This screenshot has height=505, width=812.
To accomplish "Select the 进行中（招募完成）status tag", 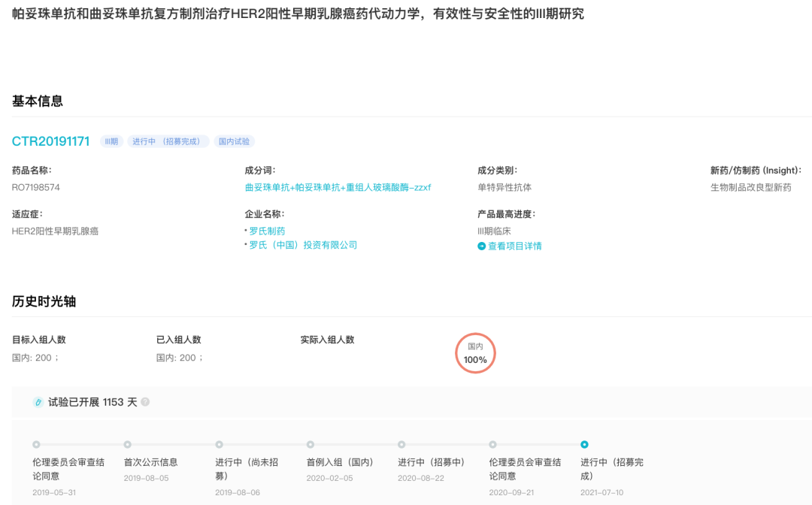I will coord(166,141).
